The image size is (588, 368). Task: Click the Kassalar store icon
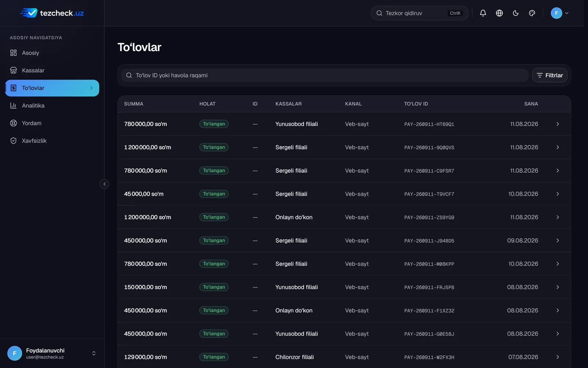14,71
